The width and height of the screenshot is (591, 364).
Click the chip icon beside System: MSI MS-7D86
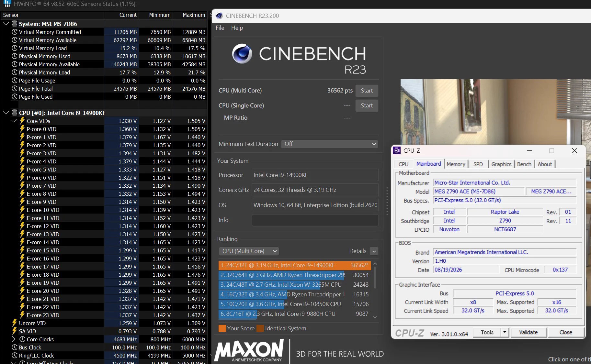(x=15, y=24)
